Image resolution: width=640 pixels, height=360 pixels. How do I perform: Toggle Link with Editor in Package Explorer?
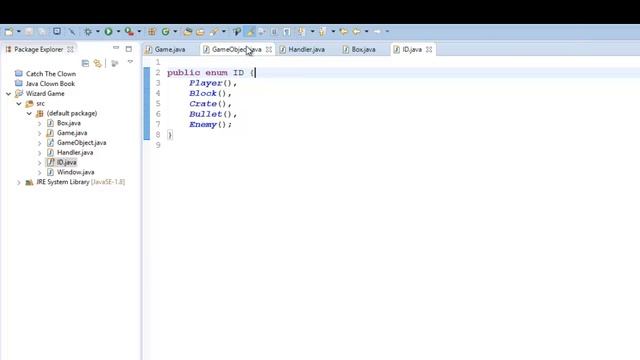pyautogui.click(x=98, y=63)
